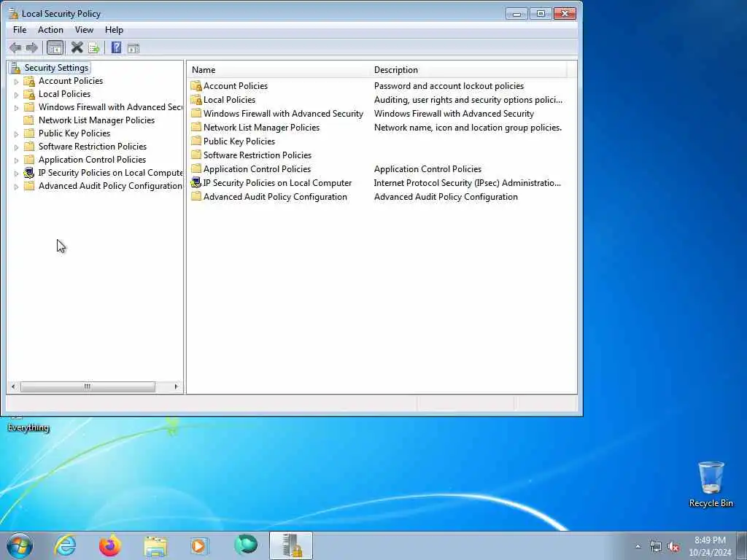Expand Windows Firewall with Advanced Security node
Viewport: 747px width, 560px height.
[x=16, y=108]
